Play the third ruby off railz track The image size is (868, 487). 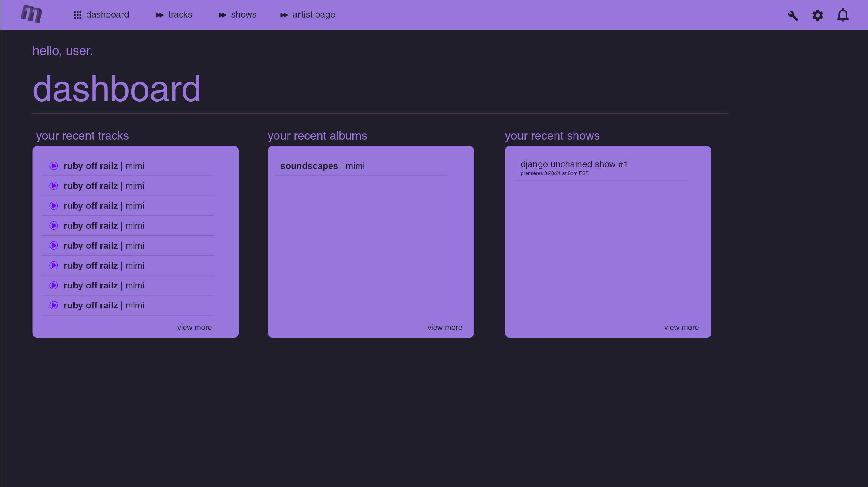(54, 205)
